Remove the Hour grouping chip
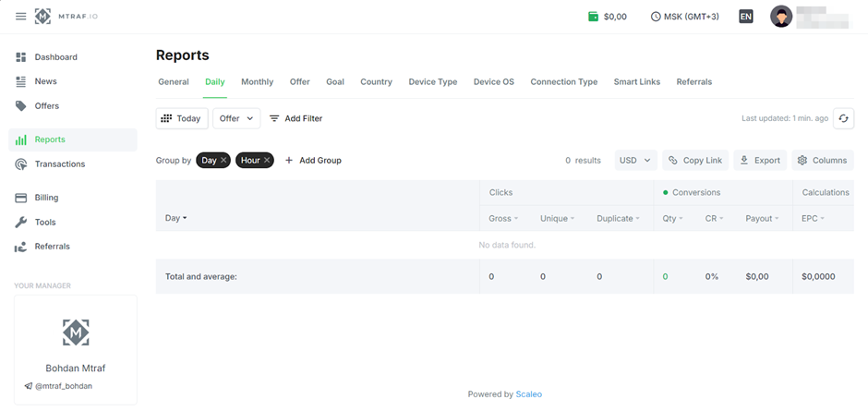This screenshot has height=411, width=868. [x=267, y=161]
